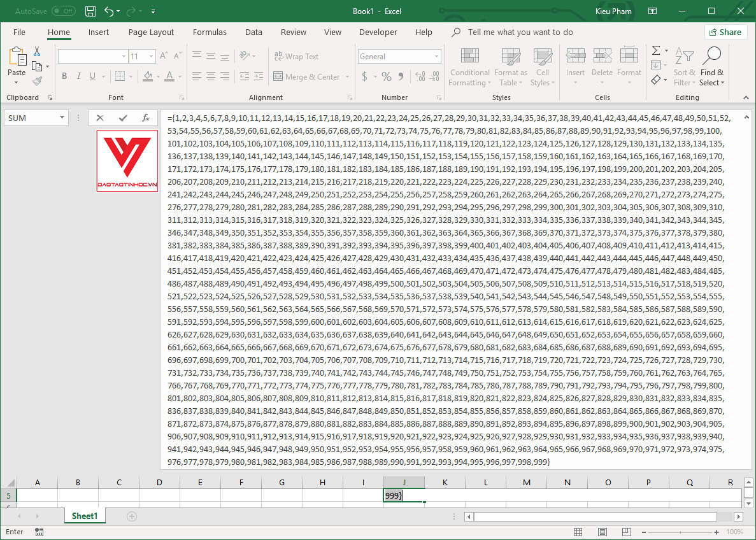Click the AutoSum sigma icon

coord(656,50)
